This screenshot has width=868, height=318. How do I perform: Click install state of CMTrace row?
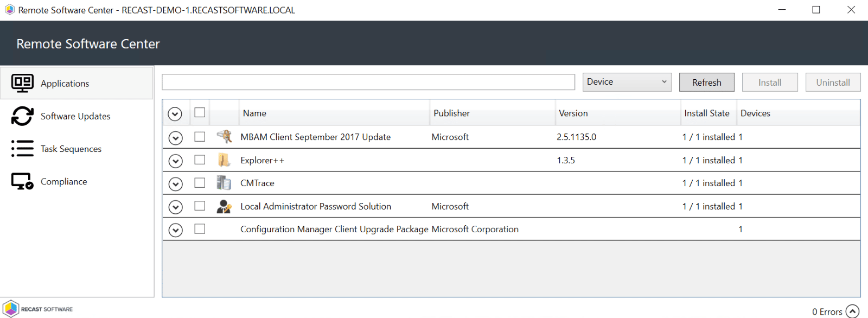(x=709, y=183)
